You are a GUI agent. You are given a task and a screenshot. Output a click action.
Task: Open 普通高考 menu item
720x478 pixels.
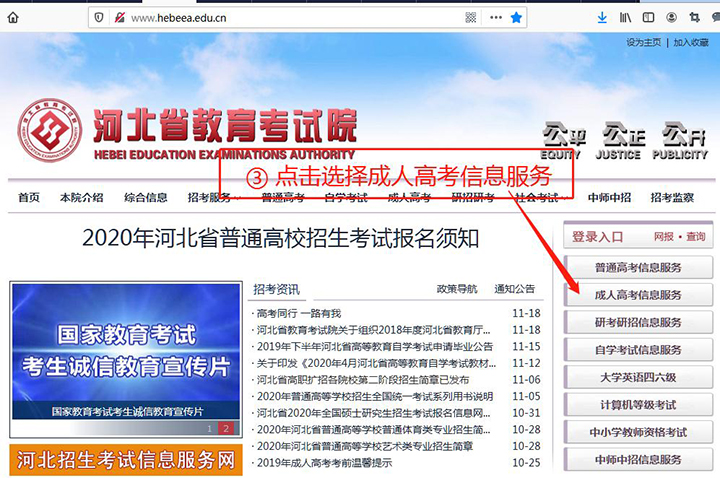[283, 198]
